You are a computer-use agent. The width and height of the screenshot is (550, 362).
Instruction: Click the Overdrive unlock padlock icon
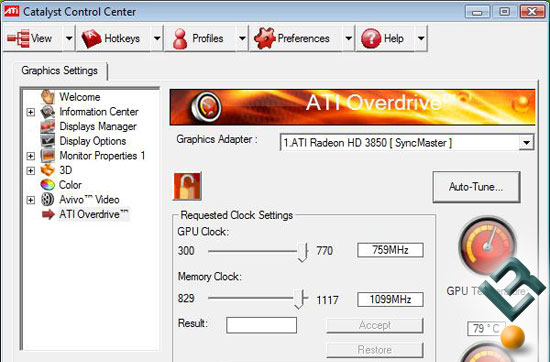187,186
